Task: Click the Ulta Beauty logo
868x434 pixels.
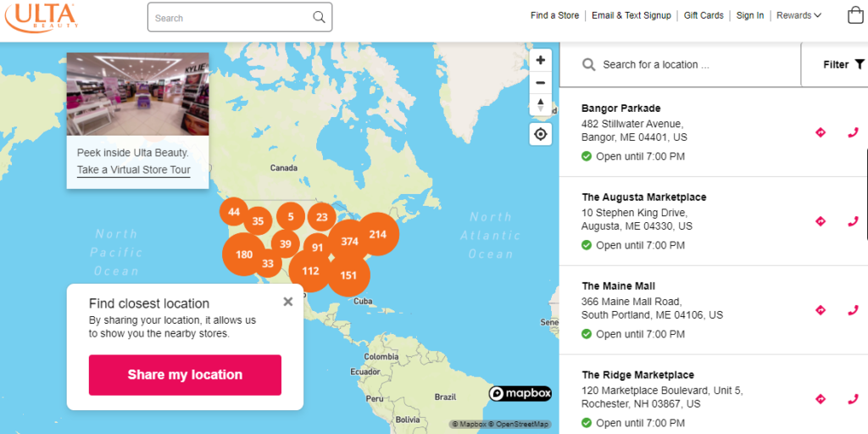Action: pyautogui.click(x=42, y=17)
